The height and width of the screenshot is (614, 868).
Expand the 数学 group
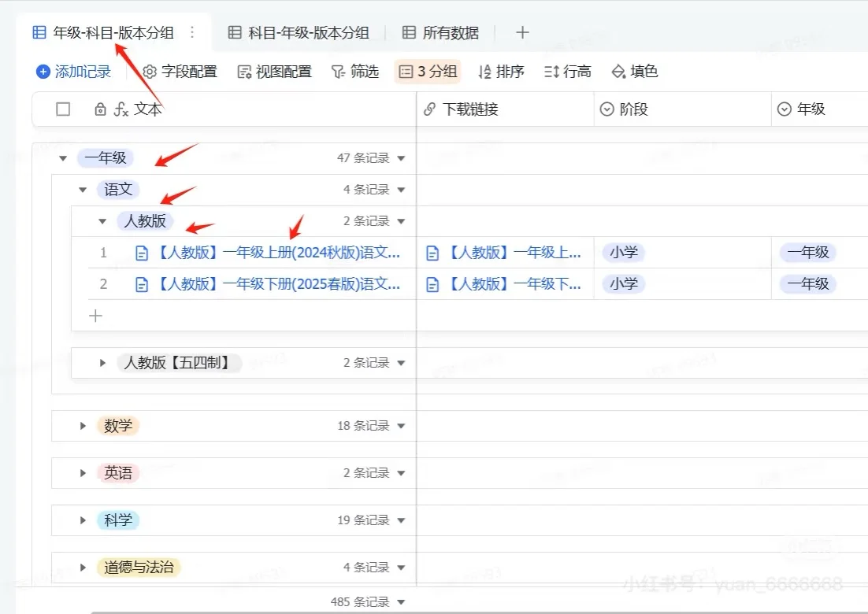point(83,426)
